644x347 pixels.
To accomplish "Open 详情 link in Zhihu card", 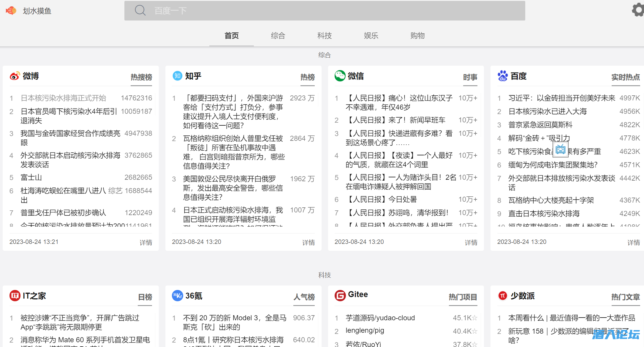I will [x=308, y=242].
